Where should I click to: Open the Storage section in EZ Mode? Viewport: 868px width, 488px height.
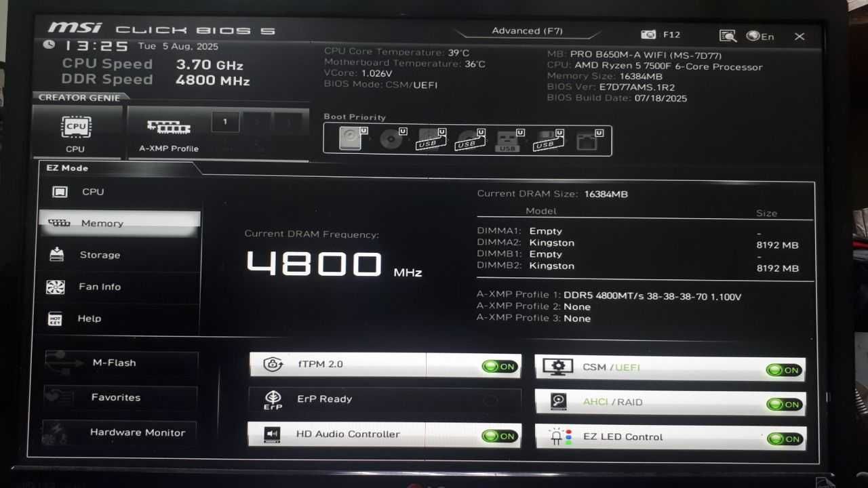click(119, 255)
